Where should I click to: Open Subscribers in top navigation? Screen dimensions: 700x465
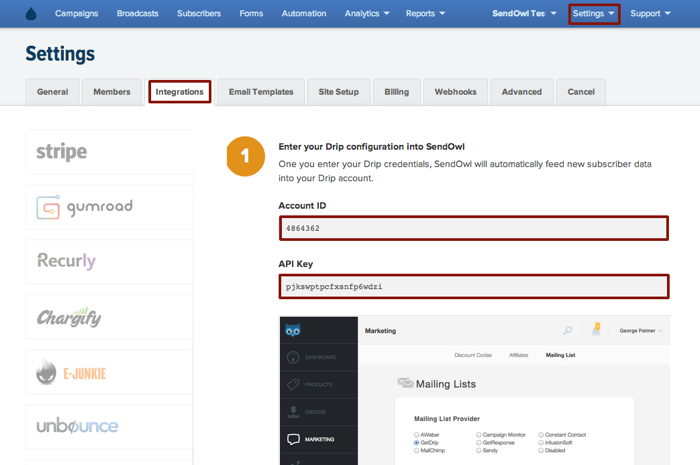click(x=199, y=13)
